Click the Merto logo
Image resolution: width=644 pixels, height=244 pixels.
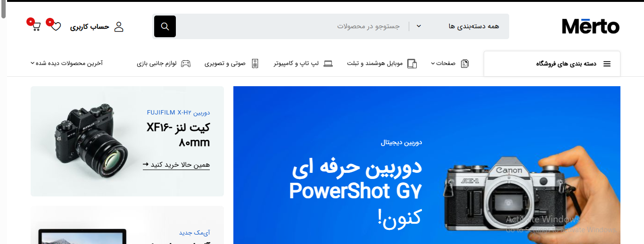pyautogui.click(x=591, y=26)
